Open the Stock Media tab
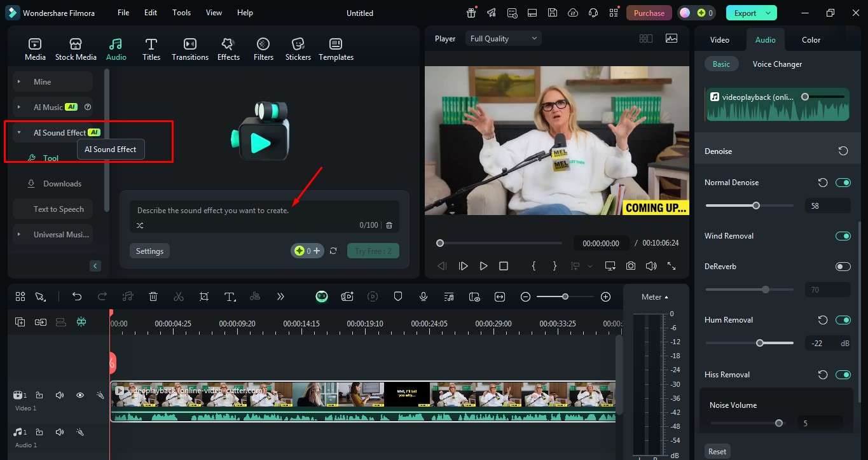 pyautogui.click(x=76, y=49)
